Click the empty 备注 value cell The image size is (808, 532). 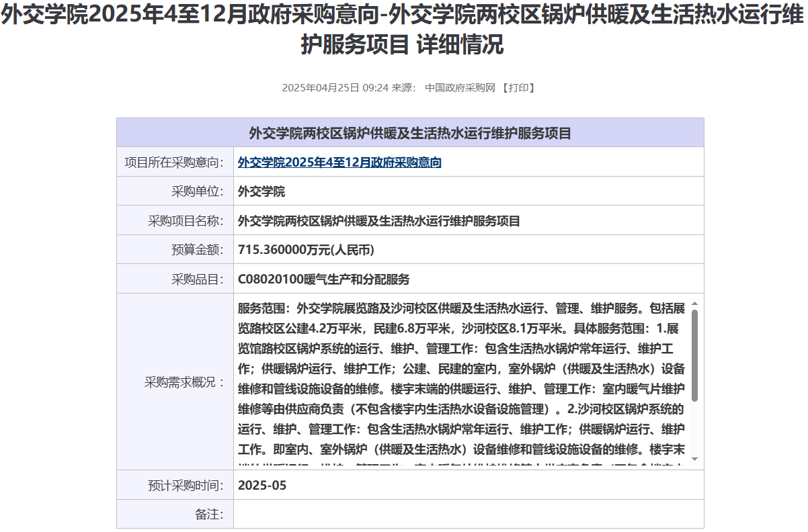pyautogui.click(x=468, y=515)
